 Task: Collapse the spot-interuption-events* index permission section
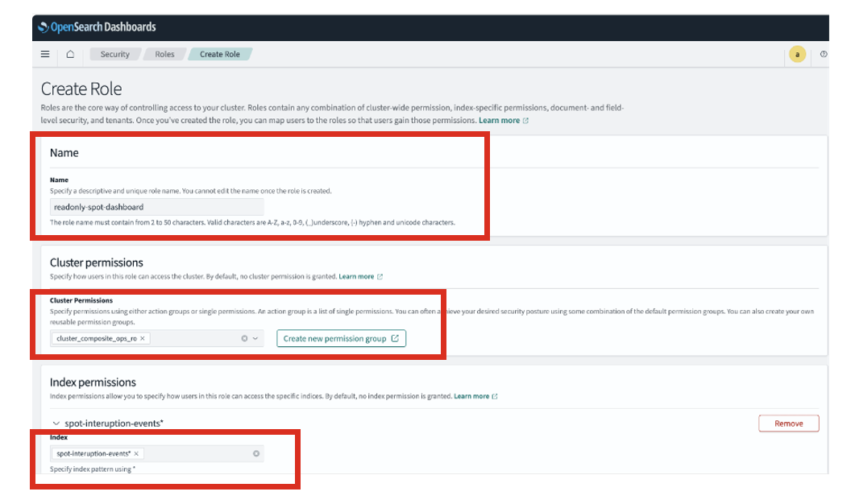[x=56, y=423]
